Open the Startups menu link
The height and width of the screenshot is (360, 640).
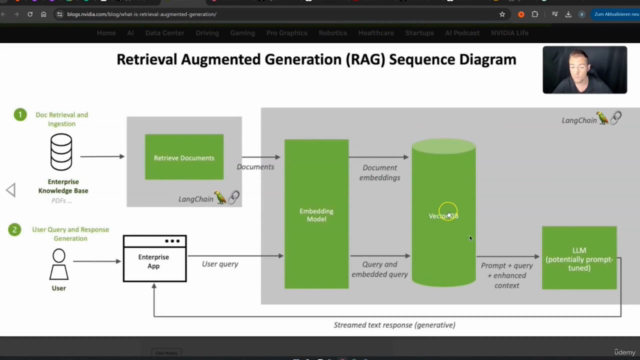tap(419, 33)
